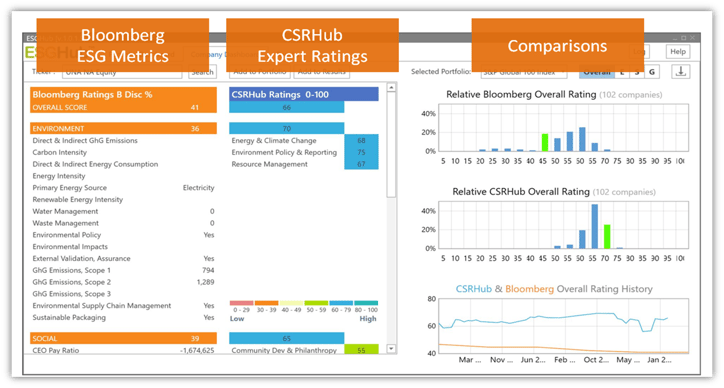Minimize the ESGHub window
Image resolution: width=724 pixels, height=388 pixels.
tap(675, 38)
